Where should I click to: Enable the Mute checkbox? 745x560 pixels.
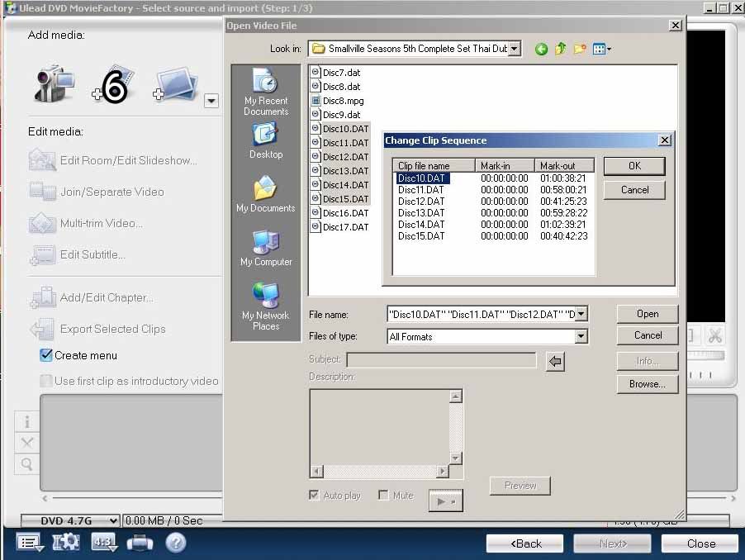click(x=383, y=496)
